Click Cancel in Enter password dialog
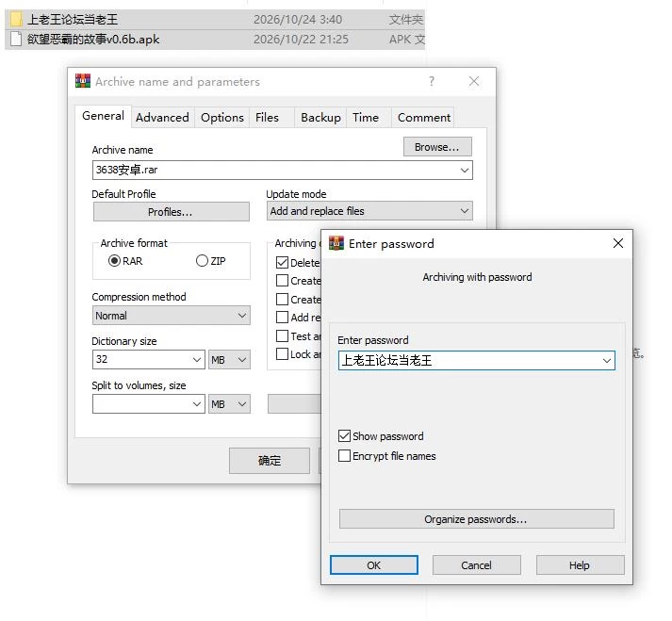The height and width of the screenshot is (621, 672). 477,565
